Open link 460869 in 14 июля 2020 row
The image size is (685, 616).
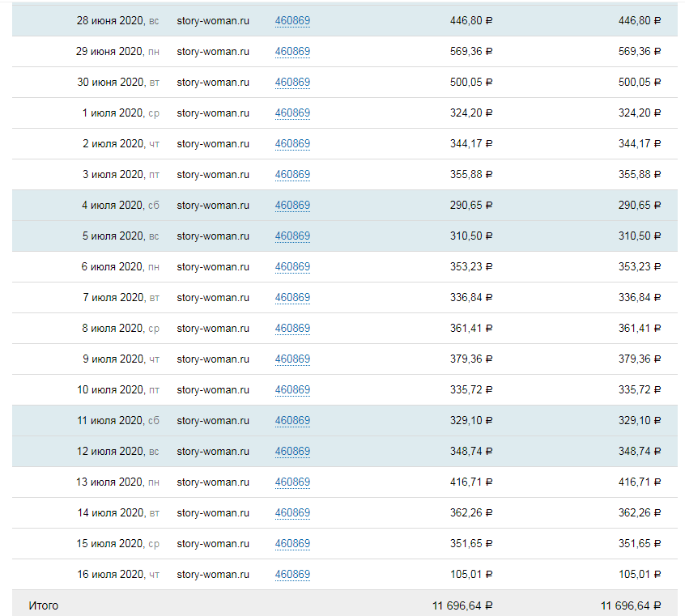pos(292,513)
